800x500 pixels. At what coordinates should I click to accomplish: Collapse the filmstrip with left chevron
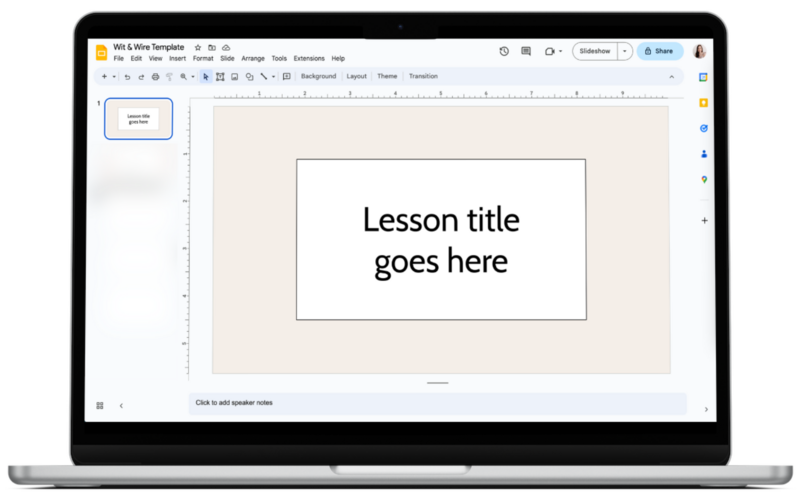[121, 406]
